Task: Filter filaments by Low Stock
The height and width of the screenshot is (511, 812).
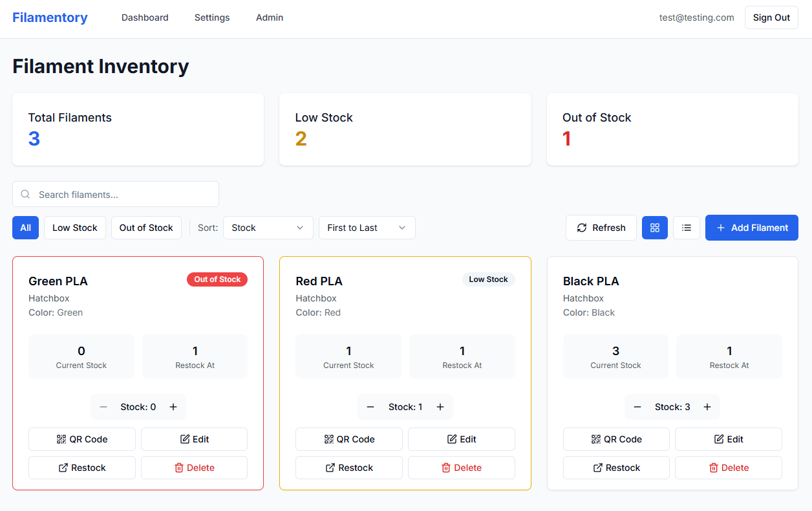Action: pos(74,228)
